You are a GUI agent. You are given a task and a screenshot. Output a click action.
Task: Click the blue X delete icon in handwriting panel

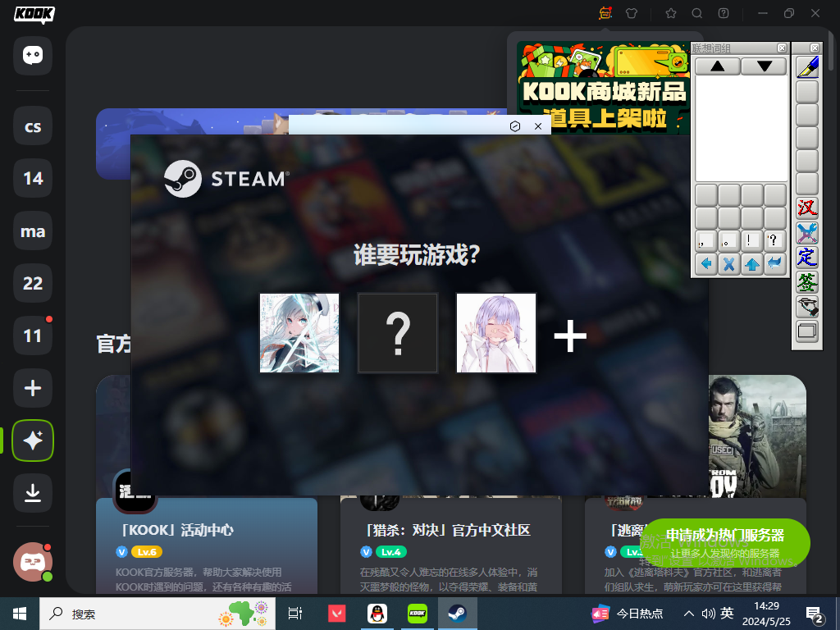point(729,263)
